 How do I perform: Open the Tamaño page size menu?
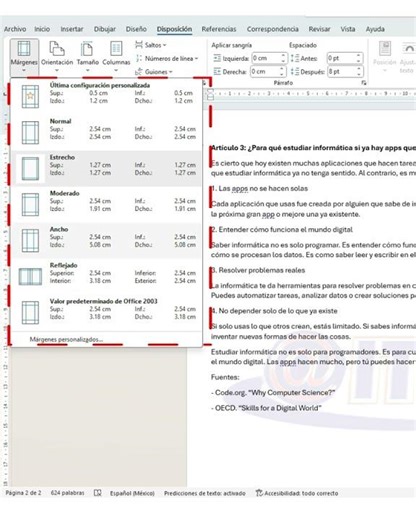coord(87,56)
